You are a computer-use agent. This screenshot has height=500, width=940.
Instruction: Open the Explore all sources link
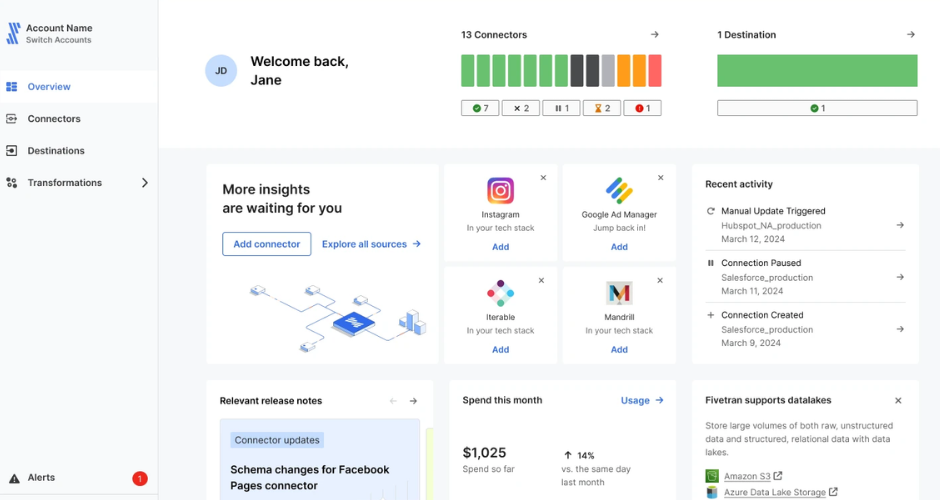coord(371,244)
